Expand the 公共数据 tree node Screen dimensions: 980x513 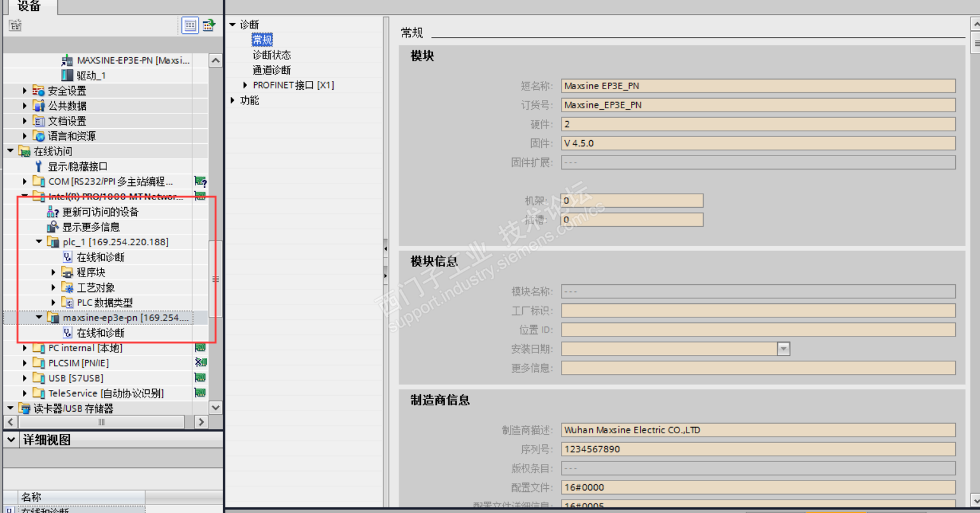pos(25,106)
